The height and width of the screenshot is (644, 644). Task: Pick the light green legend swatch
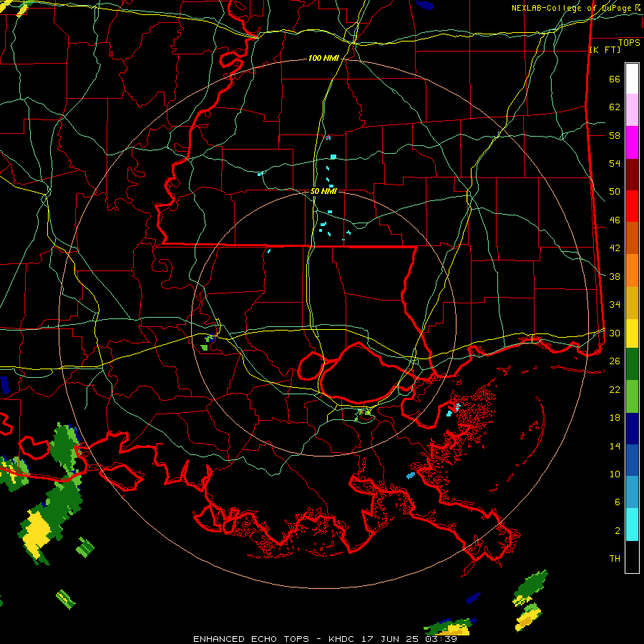click(632, 396)
